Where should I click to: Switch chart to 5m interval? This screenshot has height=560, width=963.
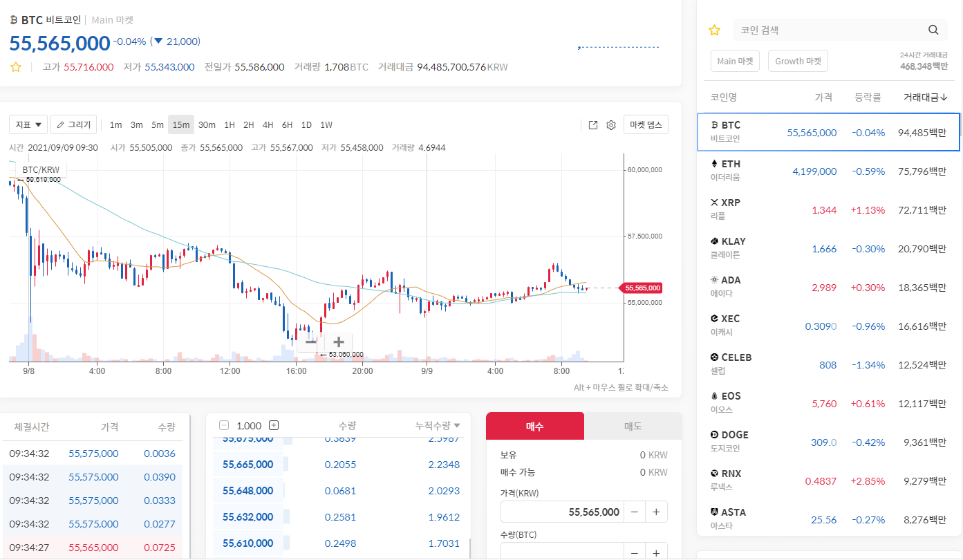pos(158,125)
